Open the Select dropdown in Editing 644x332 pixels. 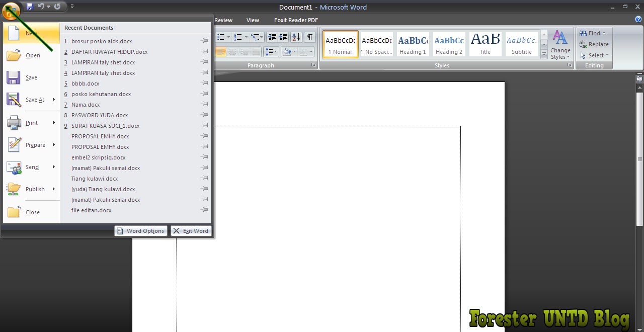tap(594, 55)
